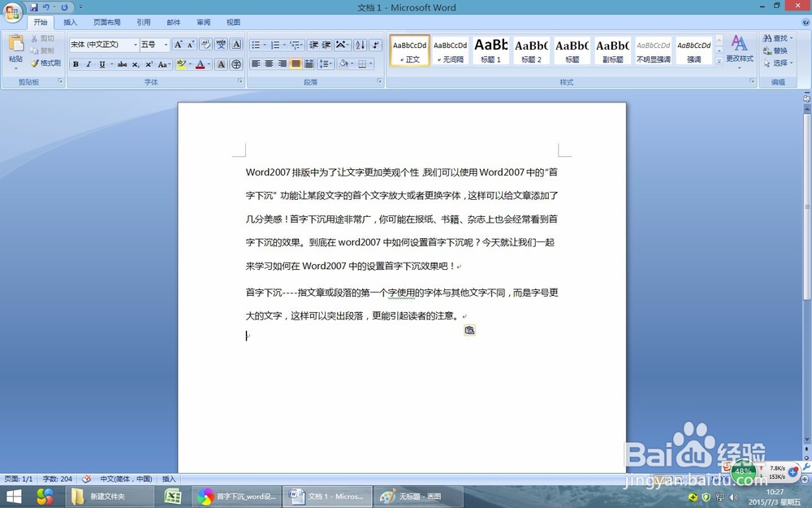Apply superscript formatting
Viewport: 812px width, 508px height.
coord(149,64)
